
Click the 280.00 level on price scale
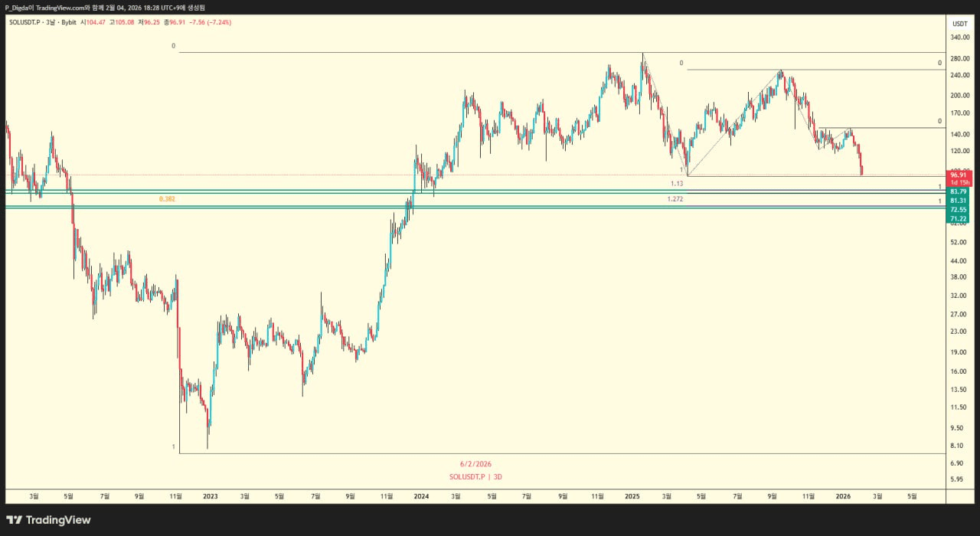959,58
